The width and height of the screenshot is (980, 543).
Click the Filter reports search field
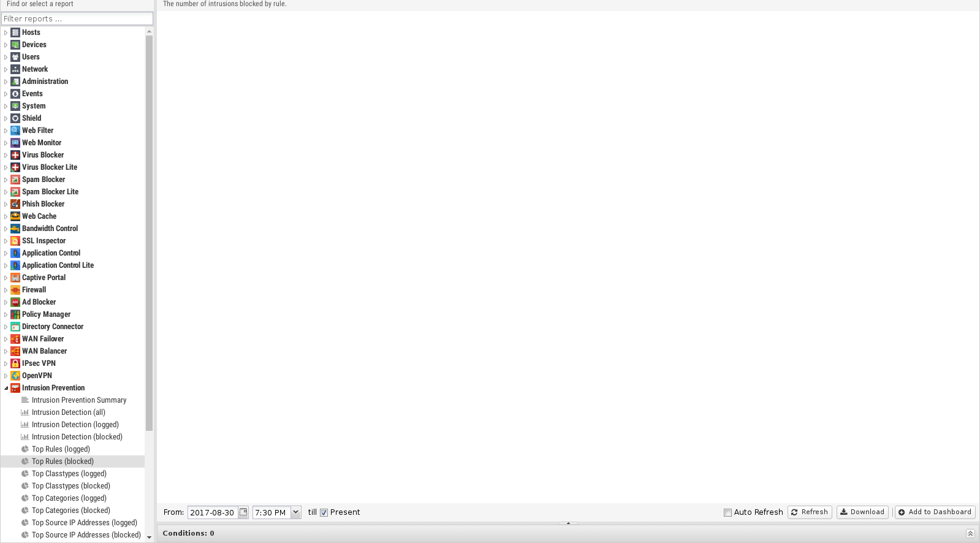[77, 19]
